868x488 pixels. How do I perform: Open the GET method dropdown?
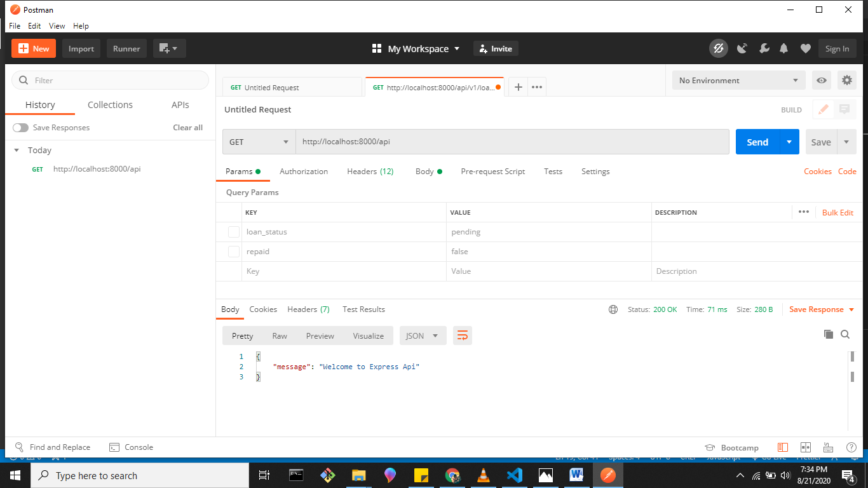[x=259, y=142]
